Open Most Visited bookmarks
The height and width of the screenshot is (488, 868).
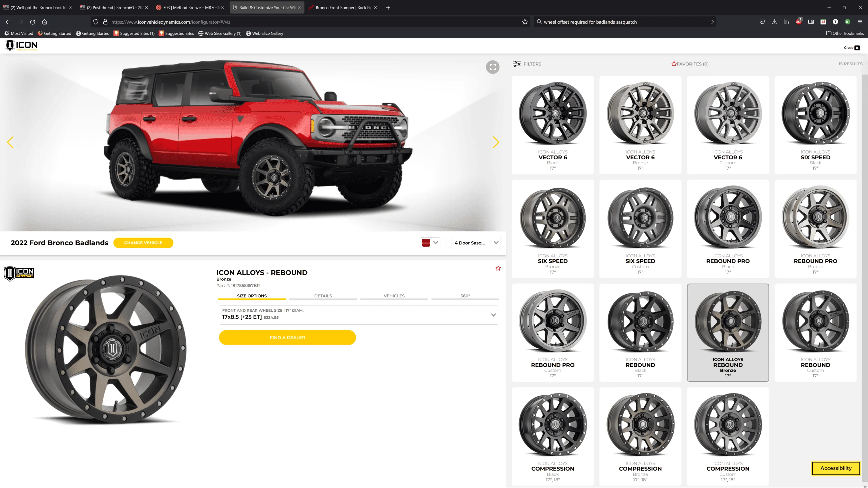(19, 33)
